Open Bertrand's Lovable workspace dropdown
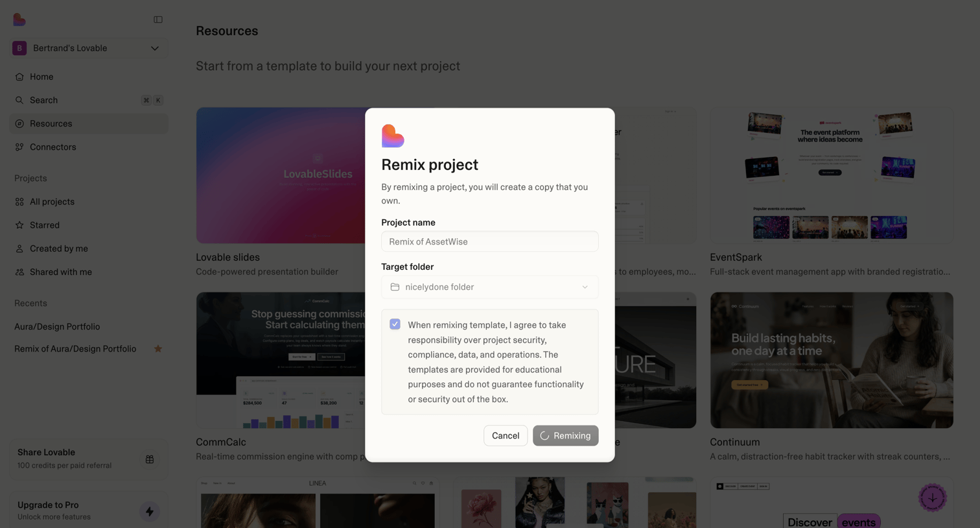This screenshot has height=528, width=980. pos(89,48)
